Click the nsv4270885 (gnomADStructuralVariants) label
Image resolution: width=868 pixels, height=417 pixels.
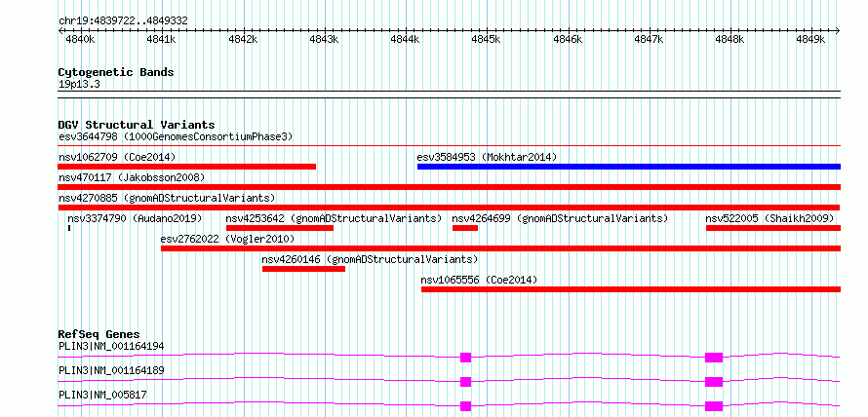tap(167, 198)
